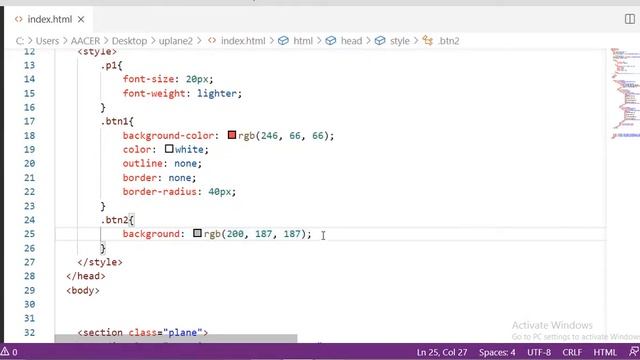Screen dimensions: 640x360
Task: Open the gray color swatch on line 25
Action: pos(198,233)
